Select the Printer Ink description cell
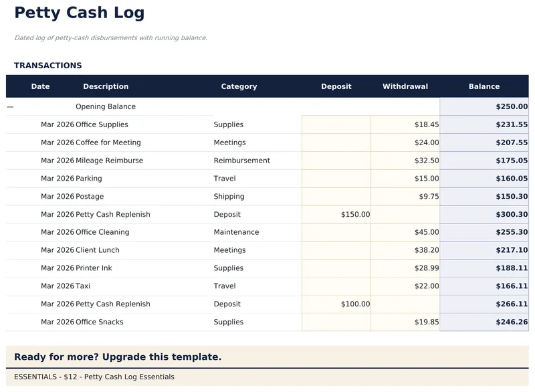The height and width of the screenshot is (392, 535). pyautogui.click(x=94, y=268)
